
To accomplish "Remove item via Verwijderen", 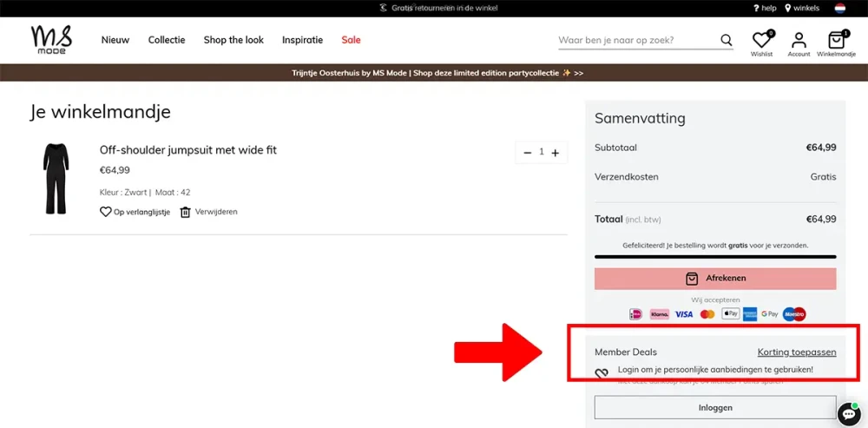I will (x=208, y=212).
